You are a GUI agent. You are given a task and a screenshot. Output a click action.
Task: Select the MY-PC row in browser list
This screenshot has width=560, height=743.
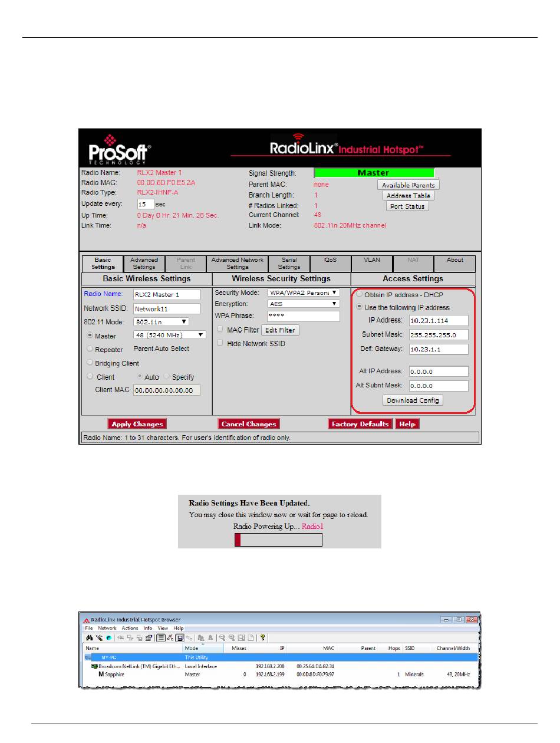pyautogui.click(x=281, y=657)
